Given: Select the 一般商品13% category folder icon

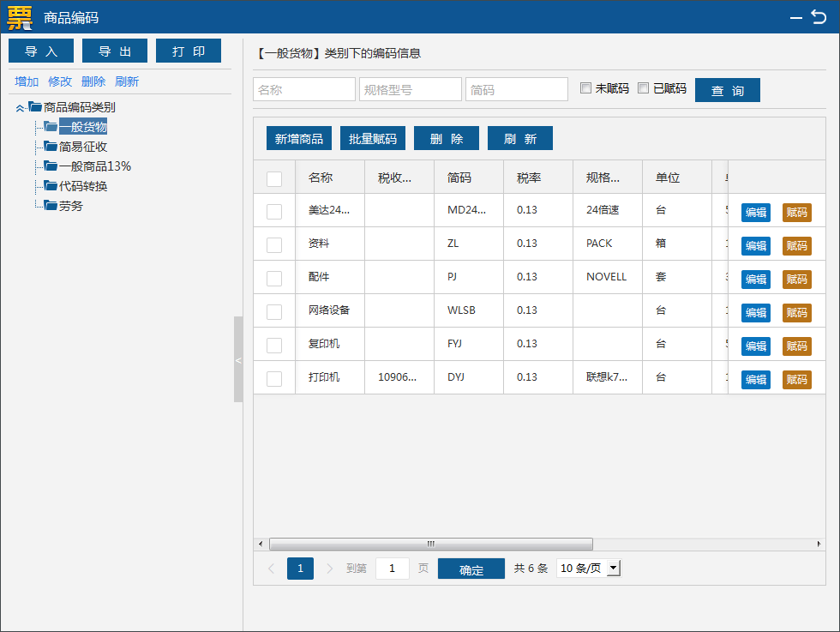Looking at the screenshot, I should coord(50,166).
